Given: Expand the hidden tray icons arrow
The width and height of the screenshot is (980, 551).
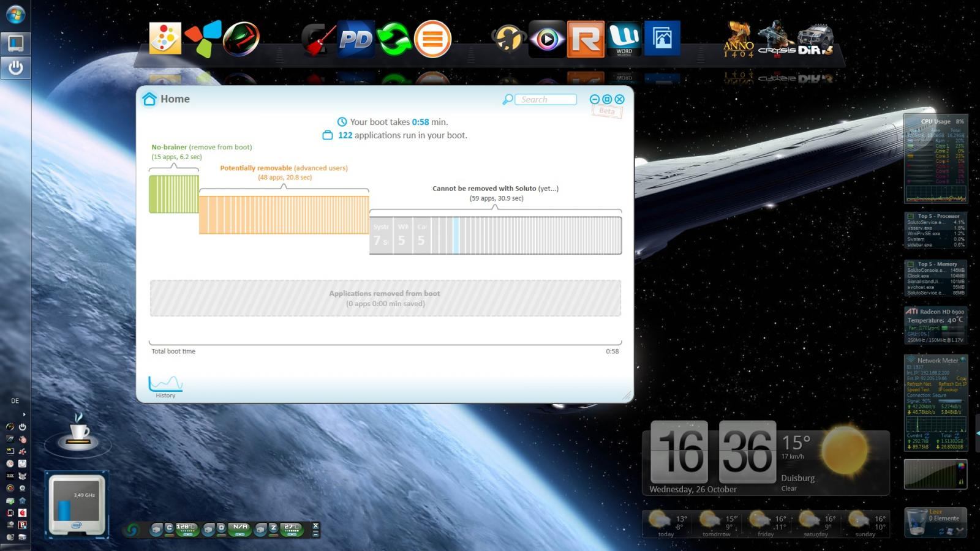Looking at the screenshot, I should coord(24,414).
